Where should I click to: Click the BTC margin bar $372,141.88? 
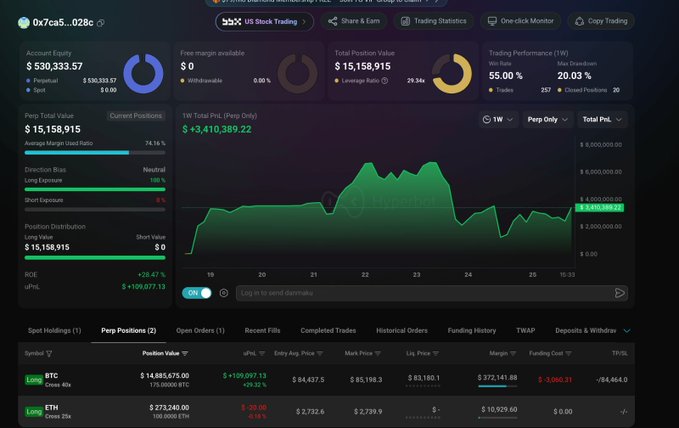point(497,386)
